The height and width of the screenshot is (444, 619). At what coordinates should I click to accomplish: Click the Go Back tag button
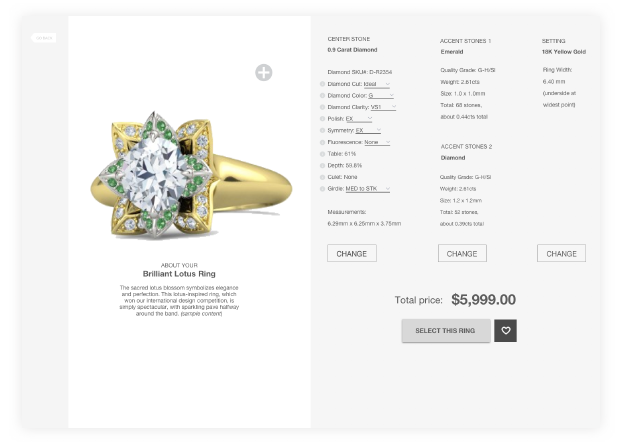tap(44, 38)
